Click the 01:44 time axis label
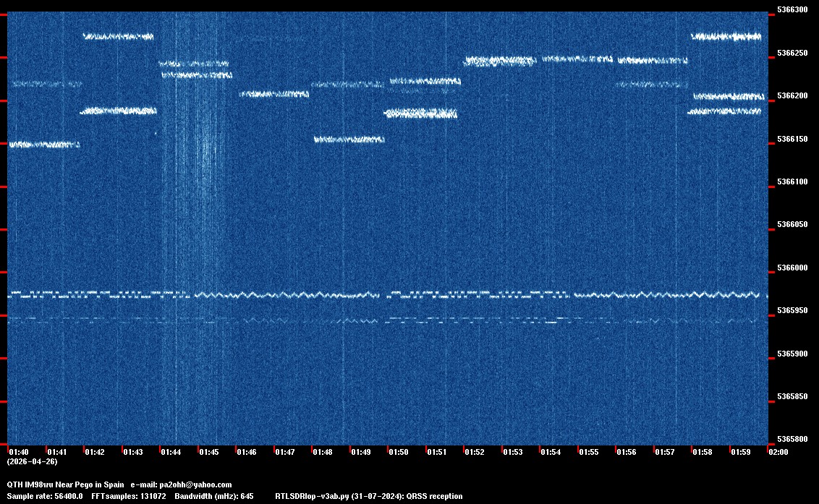The height and width of the screenshot is (504, 819). (171, 452)
